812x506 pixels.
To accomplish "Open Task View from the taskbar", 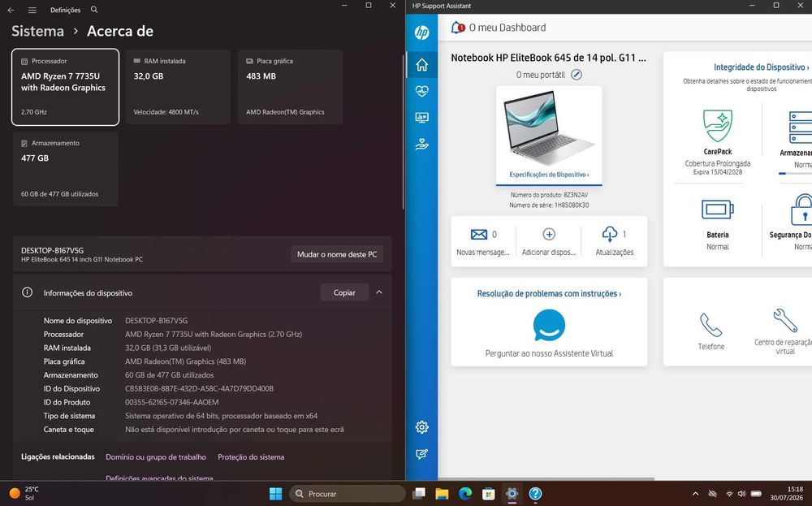I will [x=418, y=494].
